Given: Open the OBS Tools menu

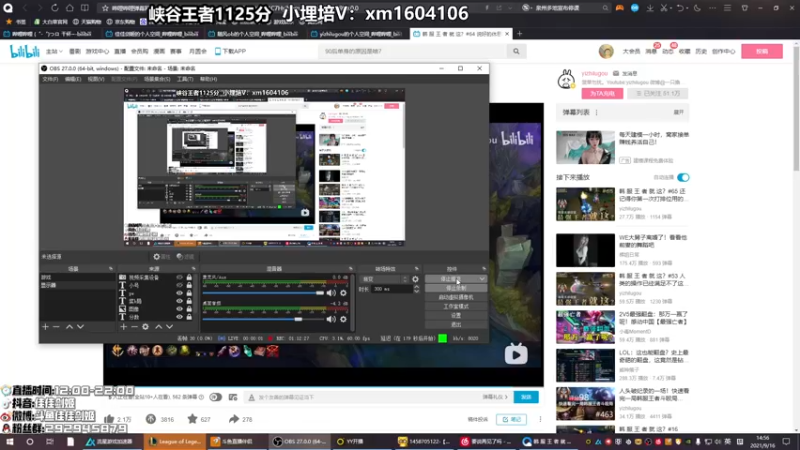Looking at the screenshot, I should 185,79.
